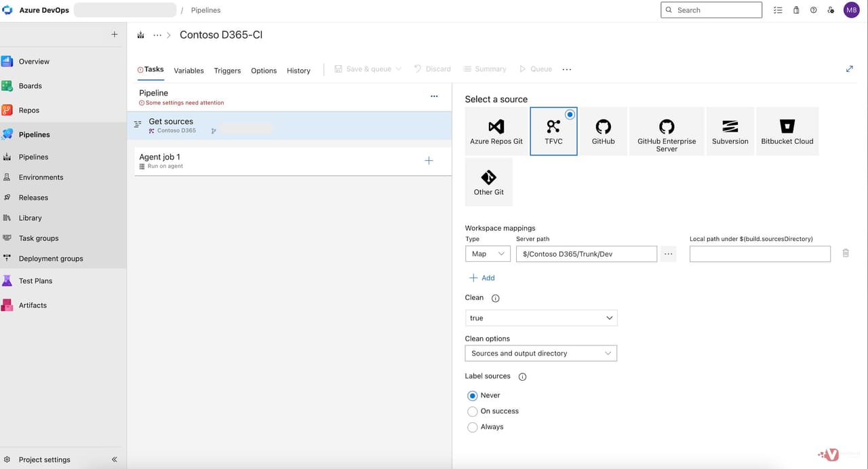Select Other Git as source

point(489,182)
